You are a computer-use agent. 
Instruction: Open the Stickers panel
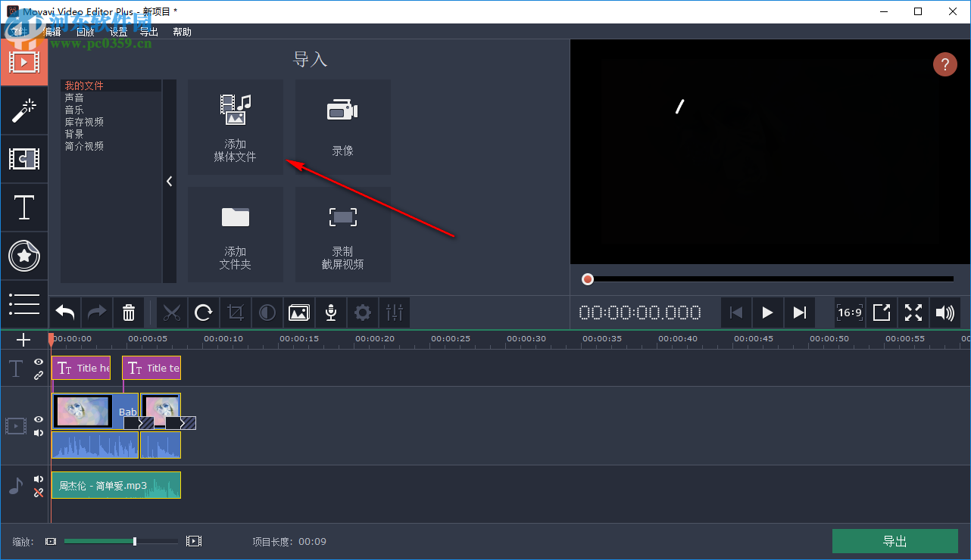(24, 256)
